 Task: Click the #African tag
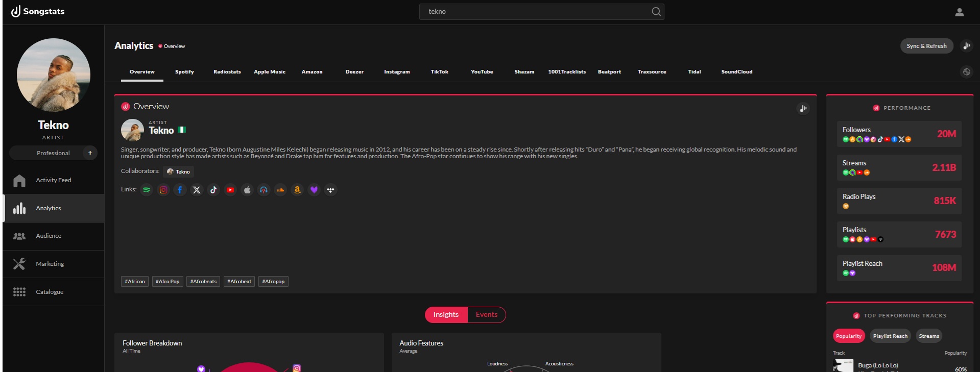pos(135,282)
